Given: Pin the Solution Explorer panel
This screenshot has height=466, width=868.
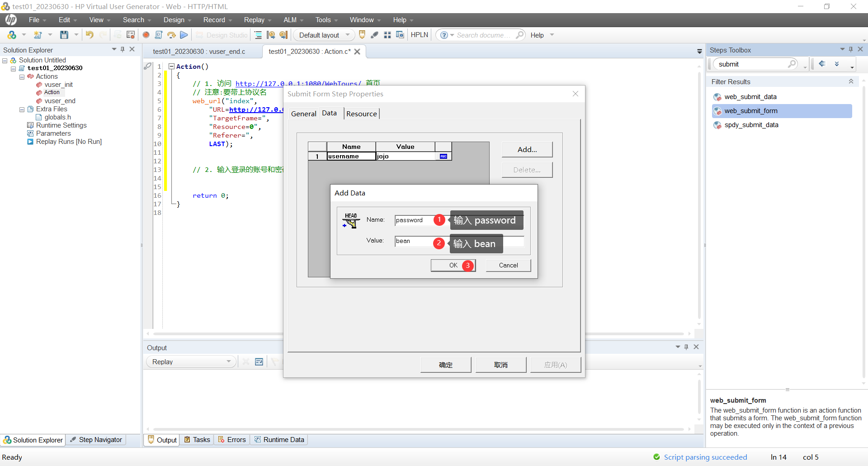Looking at the screenshot, I should 123,49.
